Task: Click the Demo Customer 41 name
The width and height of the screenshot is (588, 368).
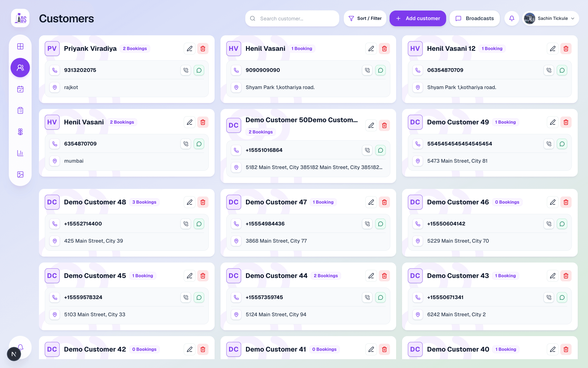Action: pos(276,349)
